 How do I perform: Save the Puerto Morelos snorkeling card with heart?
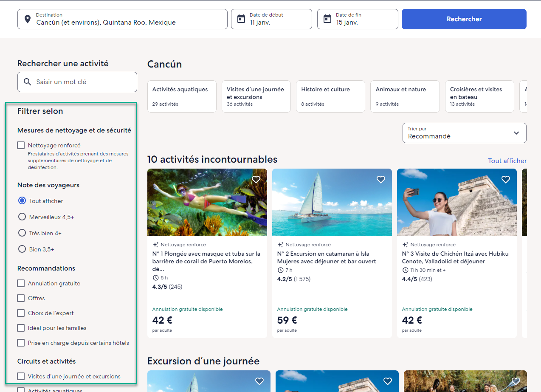(x=256, y=180)
